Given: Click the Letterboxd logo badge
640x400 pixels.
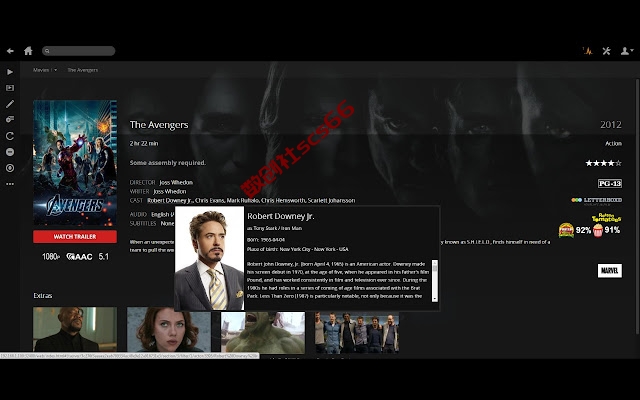Looking at the screenshot, I should point(597,200).
